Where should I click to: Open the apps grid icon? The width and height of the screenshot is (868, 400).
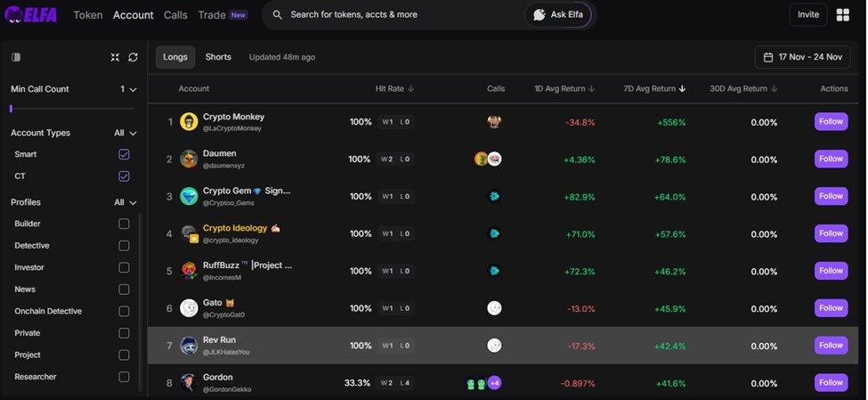coord(843,15)
